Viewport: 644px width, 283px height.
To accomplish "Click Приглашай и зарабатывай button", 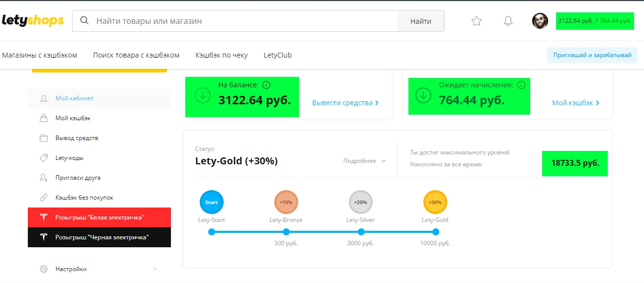I will 592,55.
